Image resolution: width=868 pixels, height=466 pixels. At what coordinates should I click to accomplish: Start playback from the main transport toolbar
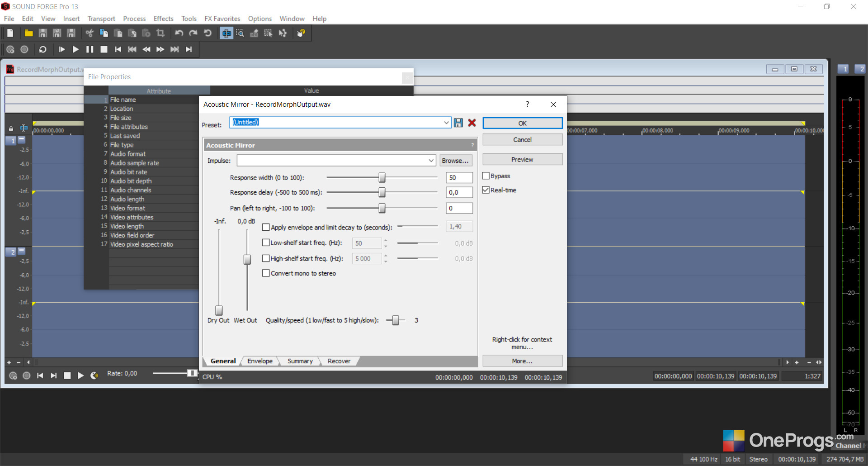[75, 49]
